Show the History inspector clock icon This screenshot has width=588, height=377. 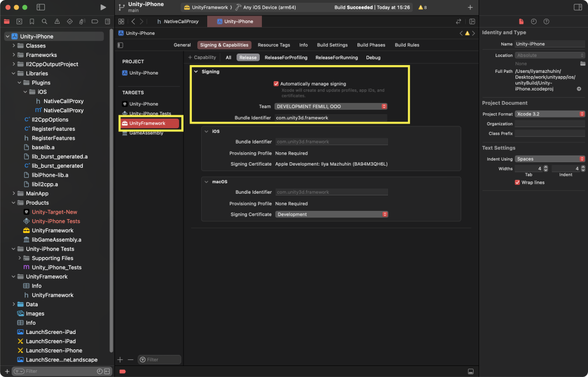(x=534, y=22)
